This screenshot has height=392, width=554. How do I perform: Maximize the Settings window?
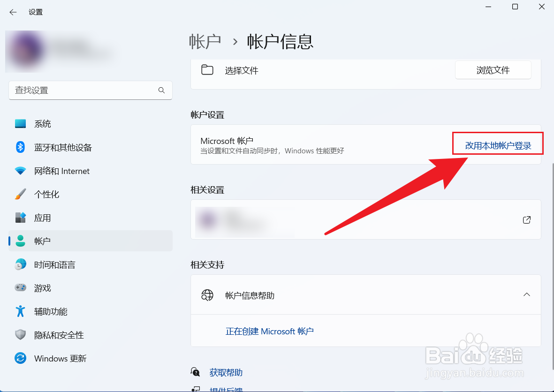pos(515,7)
